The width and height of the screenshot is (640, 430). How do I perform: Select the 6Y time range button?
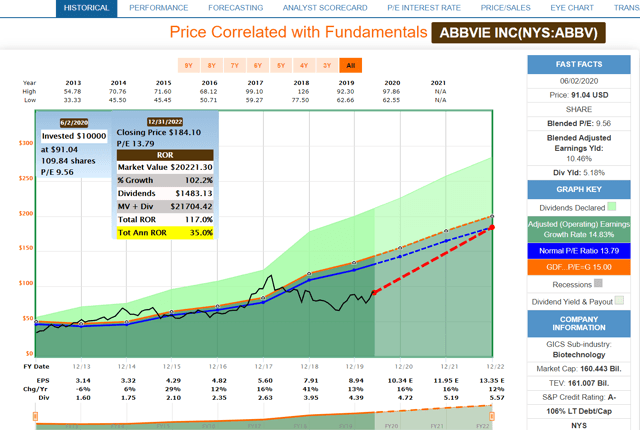pos(258,65)
